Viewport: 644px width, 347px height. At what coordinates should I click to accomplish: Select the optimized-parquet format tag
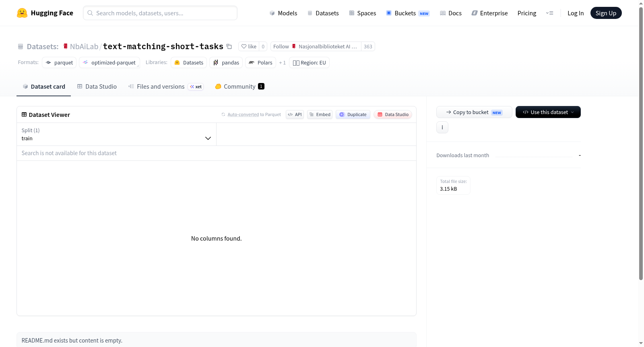tap(109, 62)
